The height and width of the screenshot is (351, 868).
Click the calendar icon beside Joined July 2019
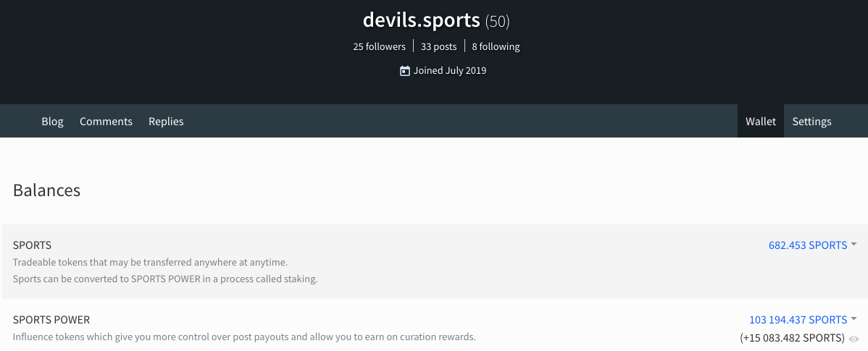[x=405, y=71]
